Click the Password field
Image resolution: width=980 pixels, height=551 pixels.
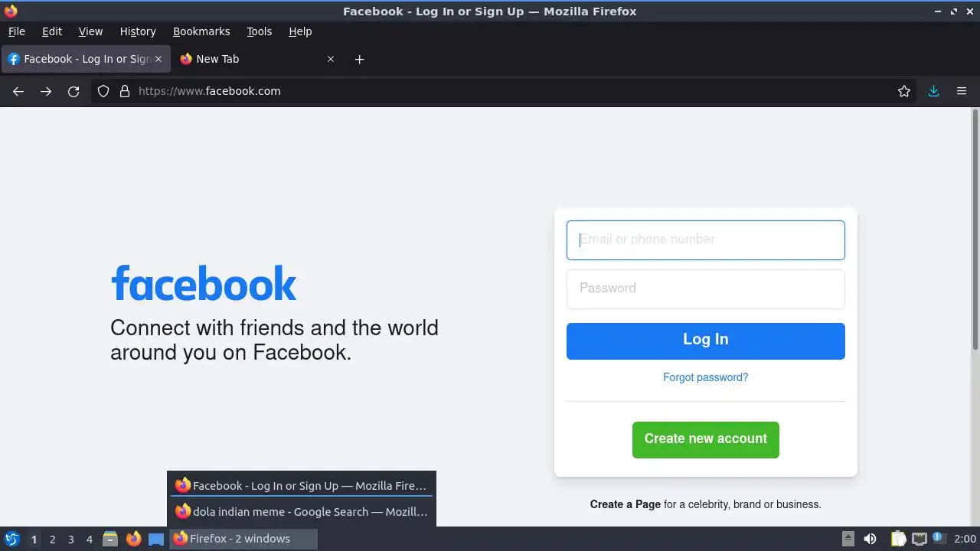pos(706,289)
